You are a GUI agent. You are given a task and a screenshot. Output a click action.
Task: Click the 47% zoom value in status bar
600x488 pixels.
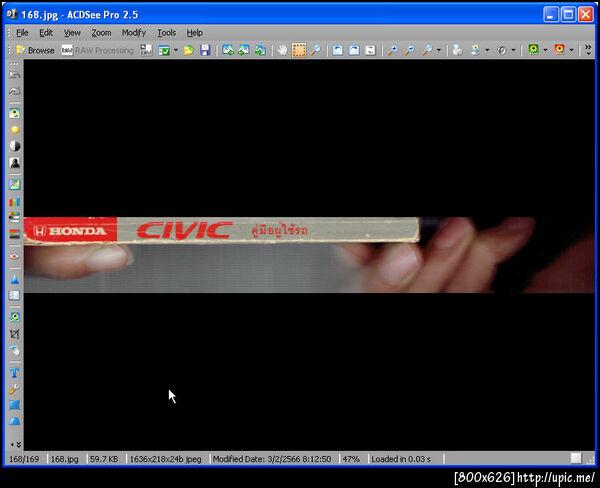click(x=351, y=459)
